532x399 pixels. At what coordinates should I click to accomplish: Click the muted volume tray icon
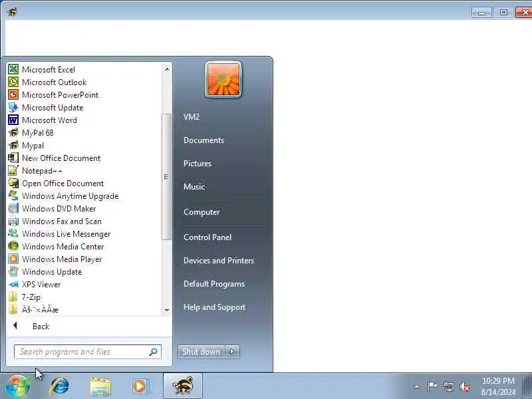point(465,386)
